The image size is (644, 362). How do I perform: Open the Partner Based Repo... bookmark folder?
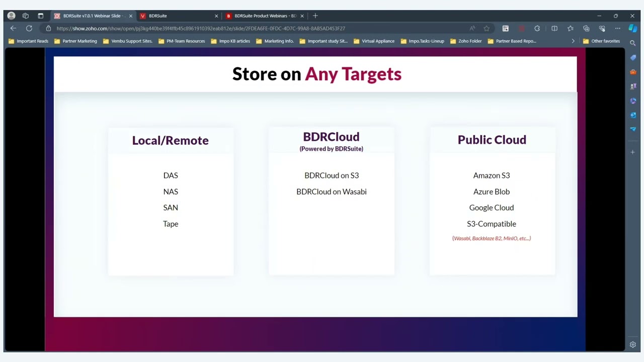pyautogui.click(x=512, y=41)
